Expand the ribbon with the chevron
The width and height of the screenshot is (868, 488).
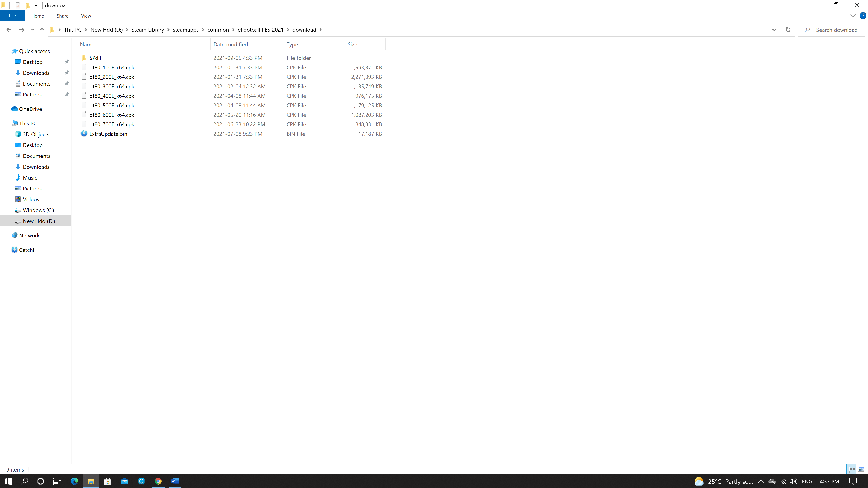(853, 16)
